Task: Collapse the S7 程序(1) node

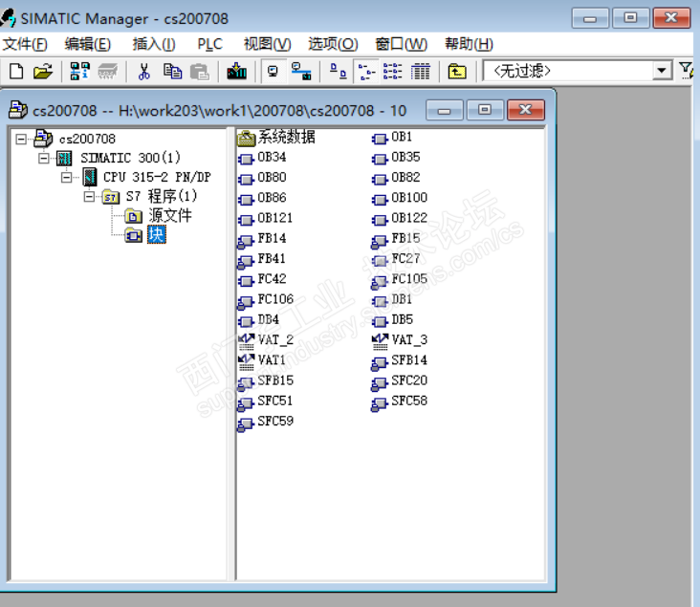Action: coord(89,196)
